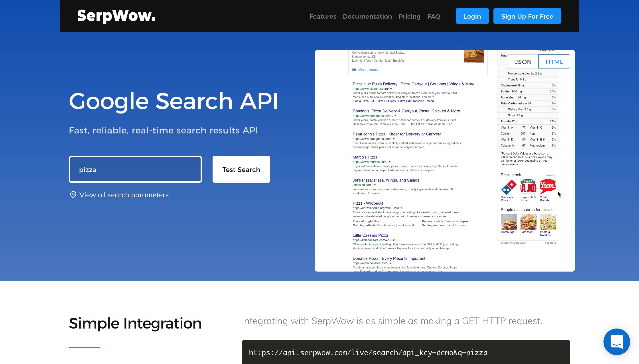The width and height of the screenshot is (639, 364).
Task: Open the Pricing menu item
Action: (x=409, y=16)
